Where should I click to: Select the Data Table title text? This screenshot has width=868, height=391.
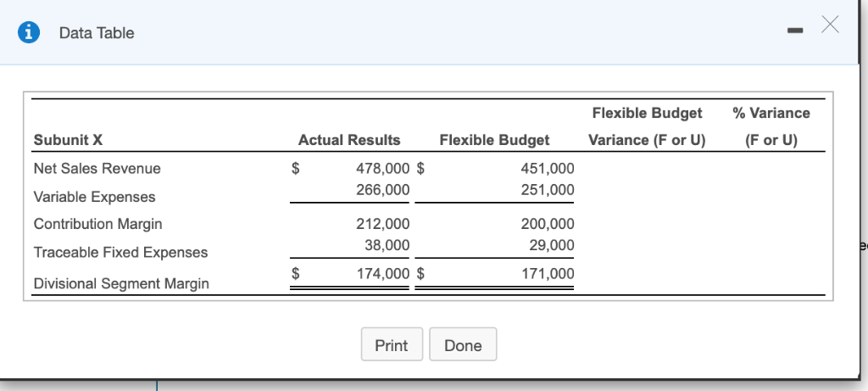click(x=97, y=33)
